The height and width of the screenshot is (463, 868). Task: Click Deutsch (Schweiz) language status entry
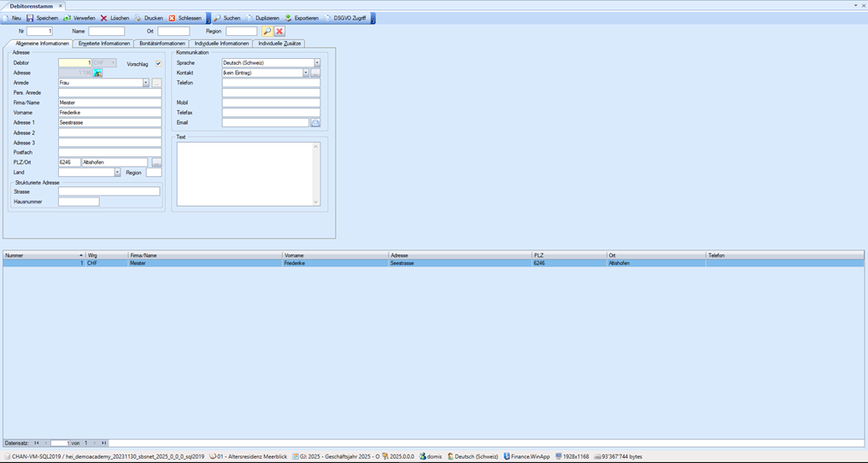click(x=472, y=457)
